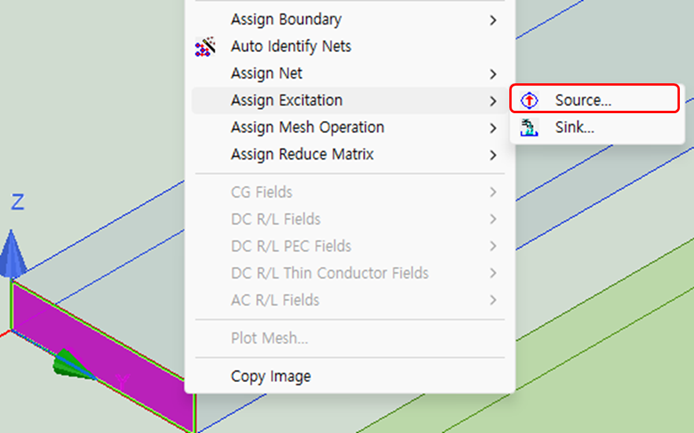Click the Source excitation icon
This screenshot has height=433, width=694.
click(x=531, y=100)
